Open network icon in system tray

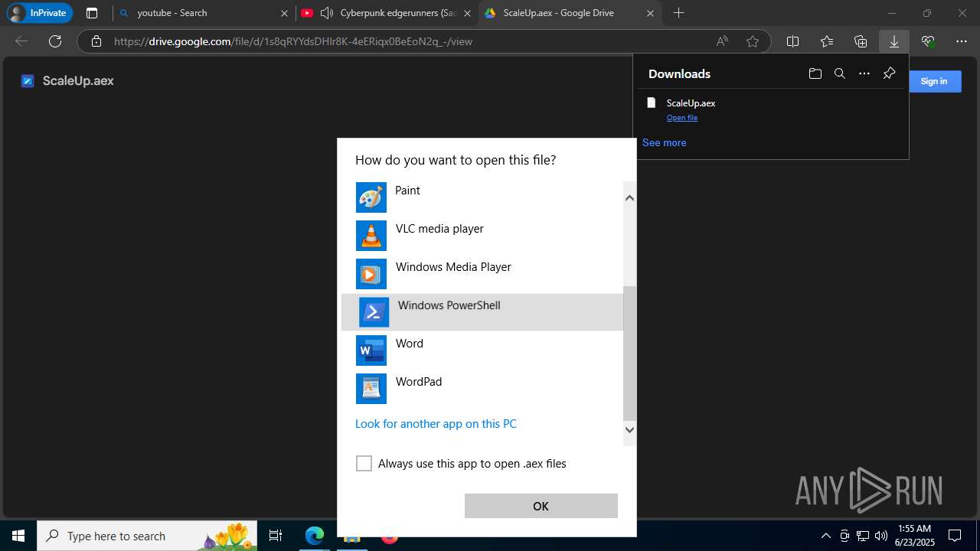coord(863,536)
